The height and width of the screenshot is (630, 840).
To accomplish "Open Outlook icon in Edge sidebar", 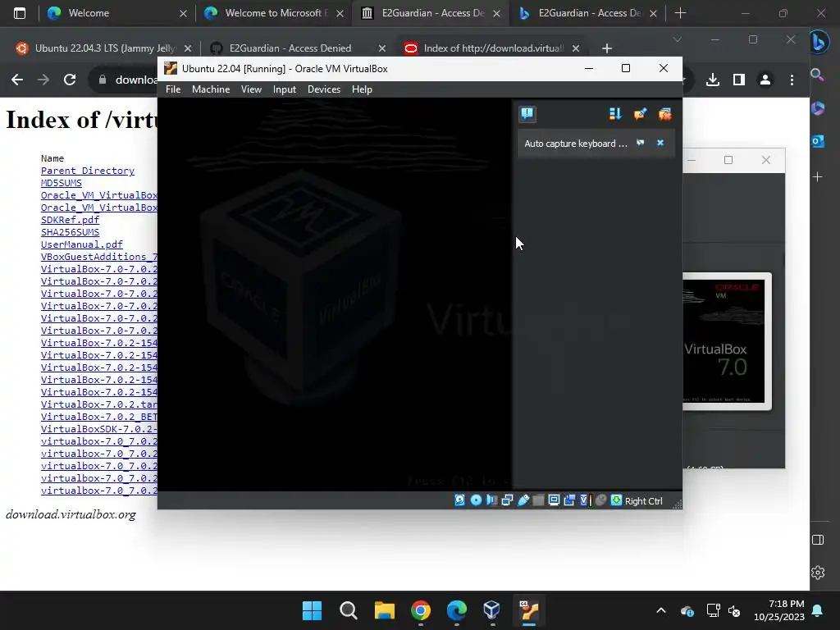I will pyautogui.click(x=818, y=141).
